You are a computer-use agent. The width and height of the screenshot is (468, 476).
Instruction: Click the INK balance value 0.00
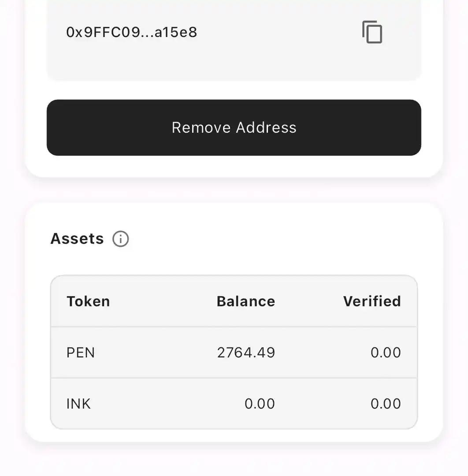click(x=260, y=404)
